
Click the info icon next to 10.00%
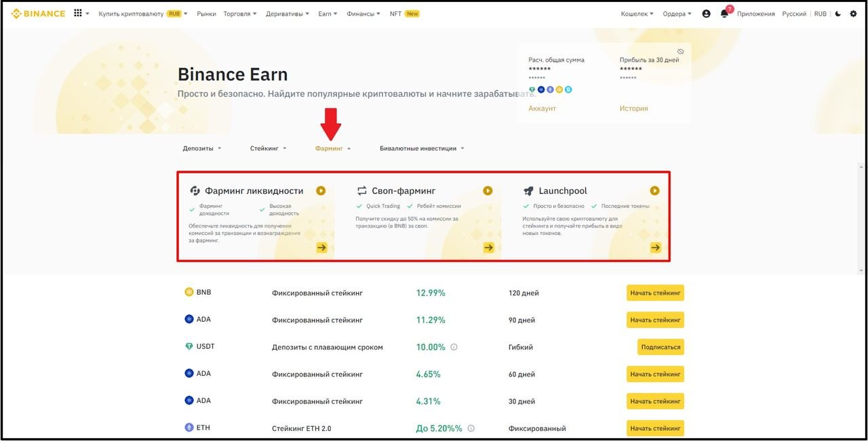click(454, 347)
